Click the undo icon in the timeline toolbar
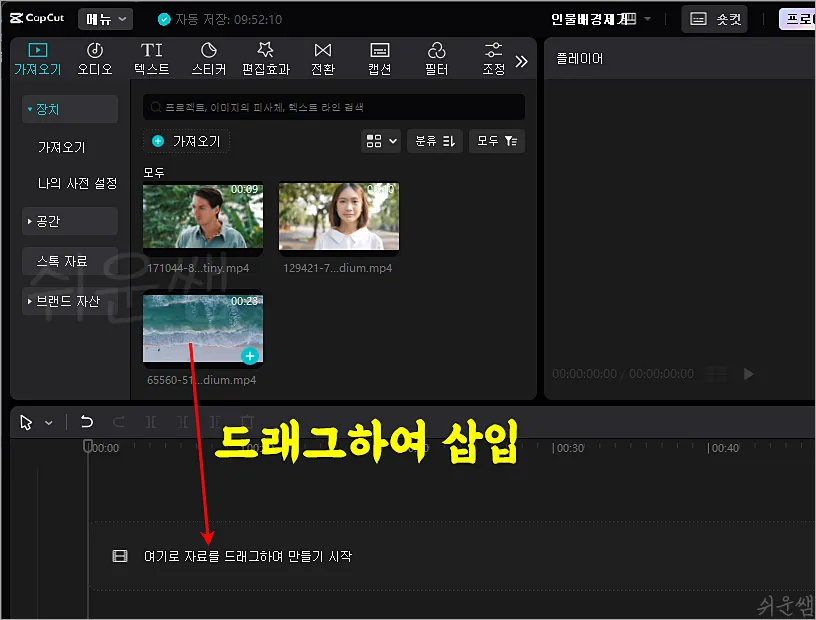The image size is (816, 620). coord(86,422)
